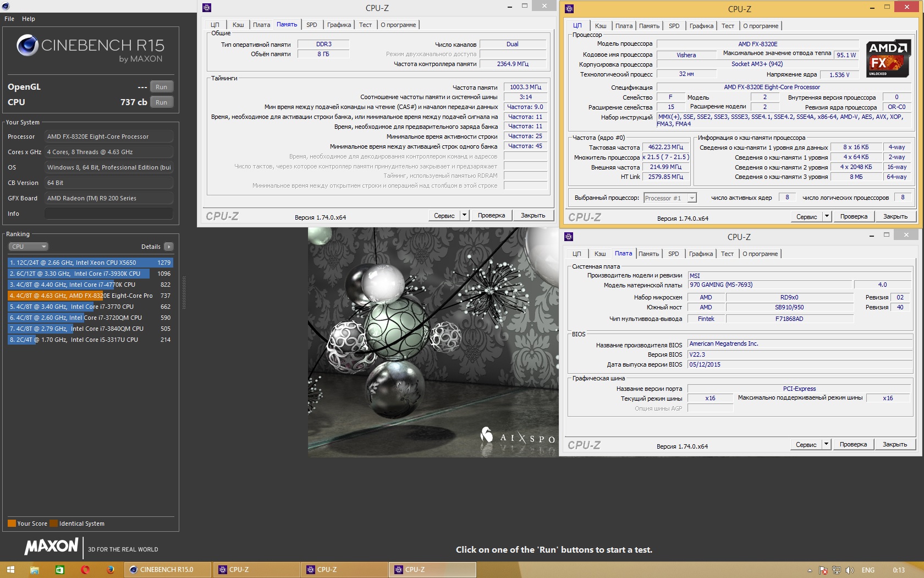Run the CPU benchmark test
Screen dimensions: 924x578
[x=161, y=102]
